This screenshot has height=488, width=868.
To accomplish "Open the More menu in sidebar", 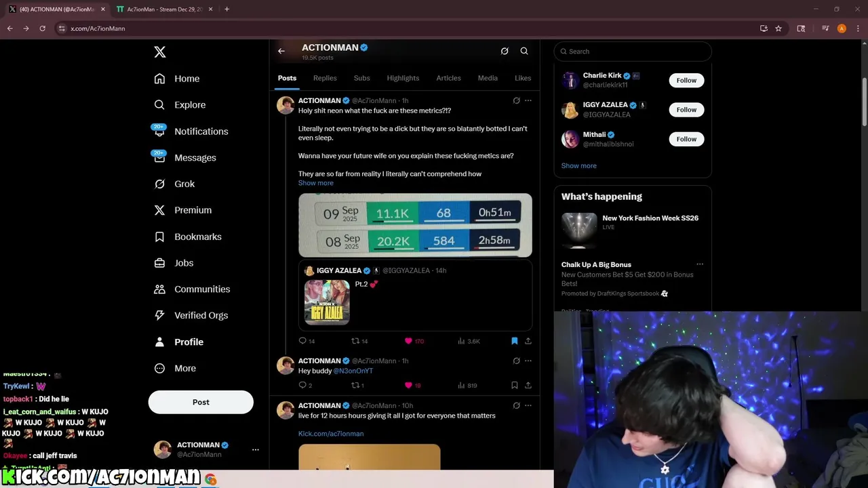I will 175,369.
